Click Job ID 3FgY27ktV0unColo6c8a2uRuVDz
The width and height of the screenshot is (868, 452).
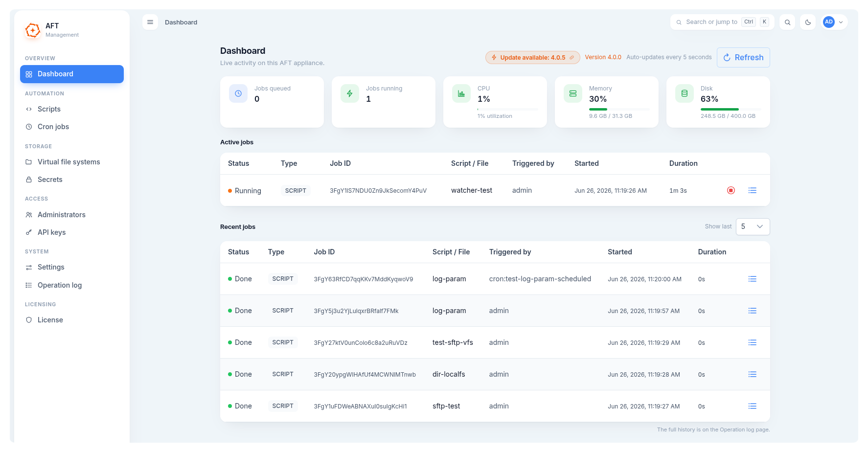click(361, 343)
